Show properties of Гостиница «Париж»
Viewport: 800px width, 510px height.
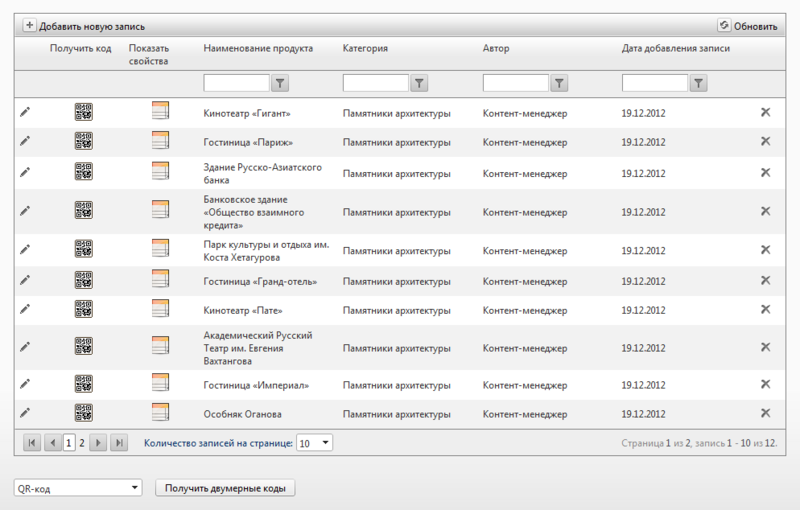click(160, 140)
